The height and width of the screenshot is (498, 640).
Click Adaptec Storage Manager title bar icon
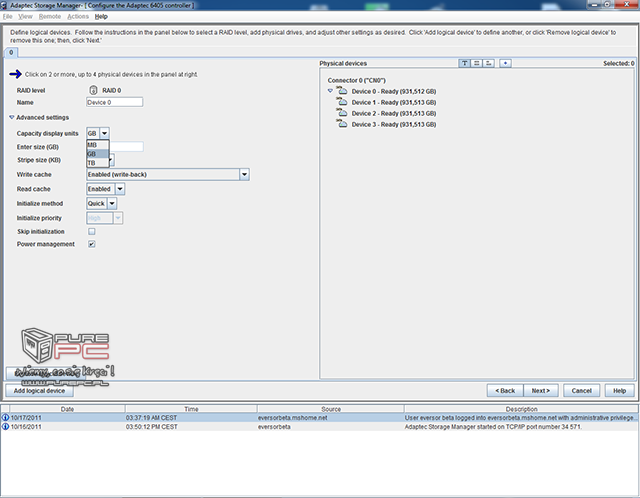[x=4, y=5]
